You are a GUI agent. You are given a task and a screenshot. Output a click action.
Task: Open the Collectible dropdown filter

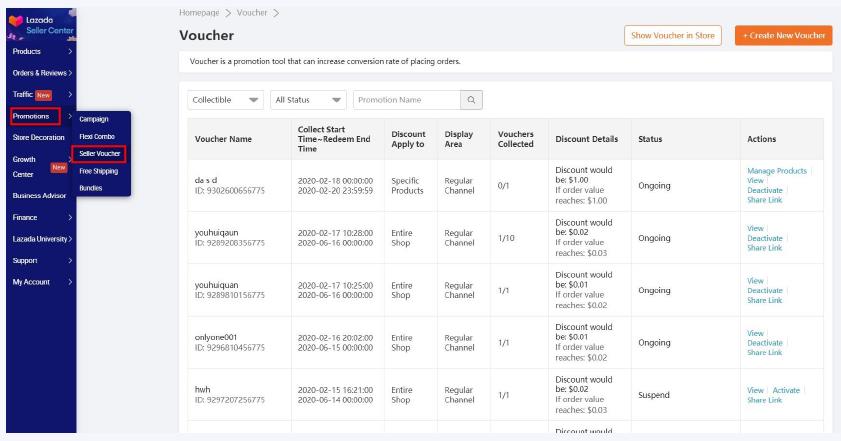click(x=226, y=100)
